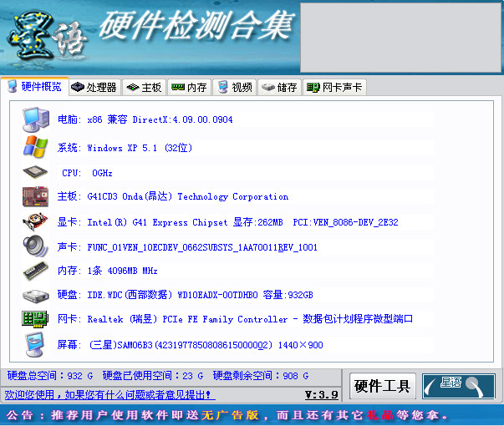Click the 1条 4096MB MHz memory text
Image resolution: width=504 pixels, height=426 pixels.
click(x=123, y=271)
